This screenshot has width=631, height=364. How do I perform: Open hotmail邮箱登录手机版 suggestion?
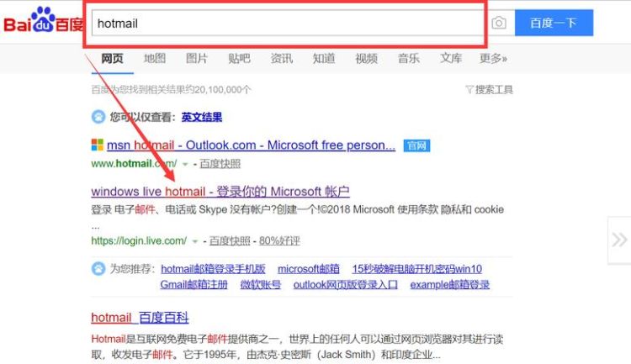[214, 269]
